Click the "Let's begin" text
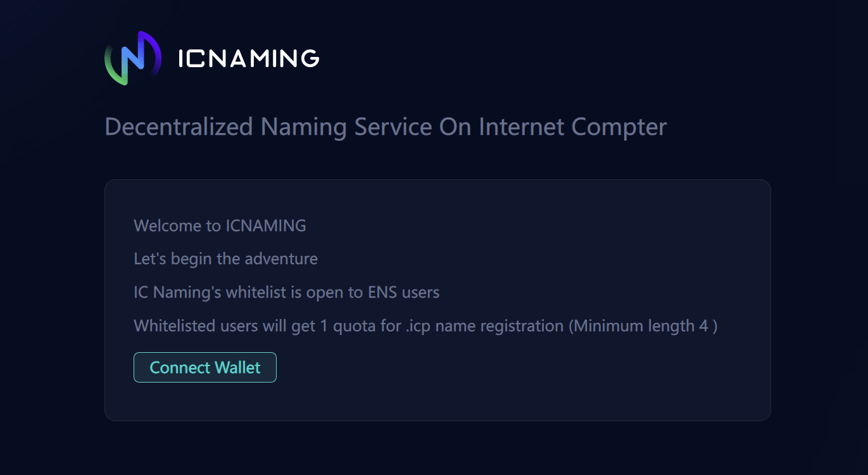Viewport: 868px width, 475px height. click(x=172, y=258)
